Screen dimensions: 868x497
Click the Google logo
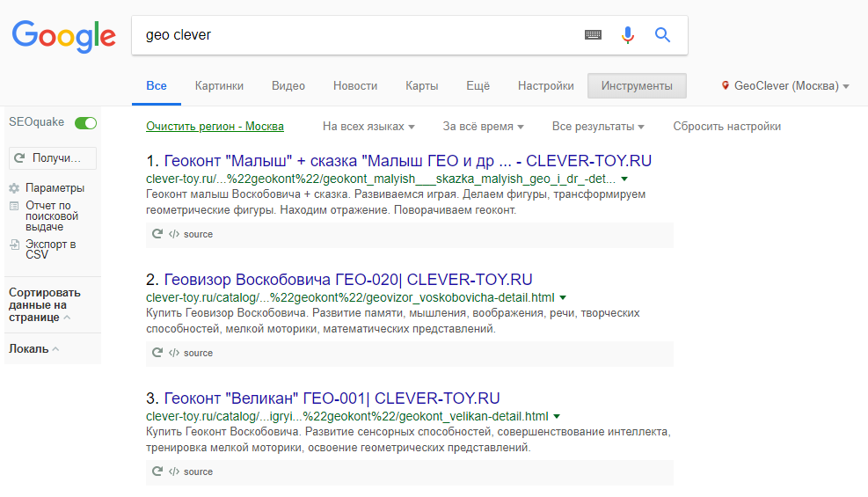click(x=63, y=35)
